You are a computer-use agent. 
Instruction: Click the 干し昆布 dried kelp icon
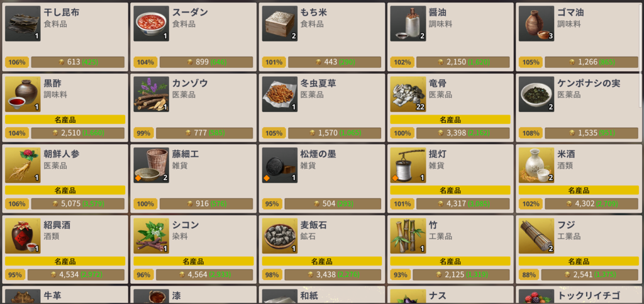[23, 23]
